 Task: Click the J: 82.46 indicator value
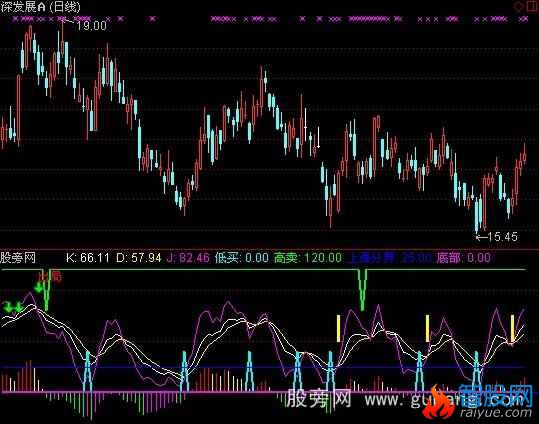click(x=188, y=258)
